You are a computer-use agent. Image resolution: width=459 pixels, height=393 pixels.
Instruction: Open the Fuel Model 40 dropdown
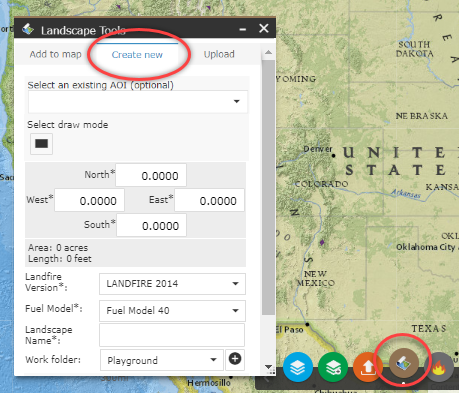click(172, 311)
